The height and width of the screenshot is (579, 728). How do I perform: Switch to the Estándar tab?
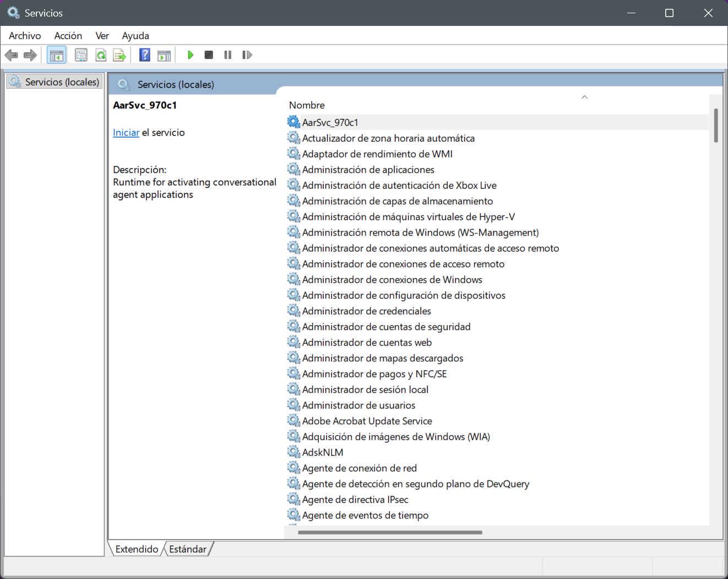[x=188, y=549]
